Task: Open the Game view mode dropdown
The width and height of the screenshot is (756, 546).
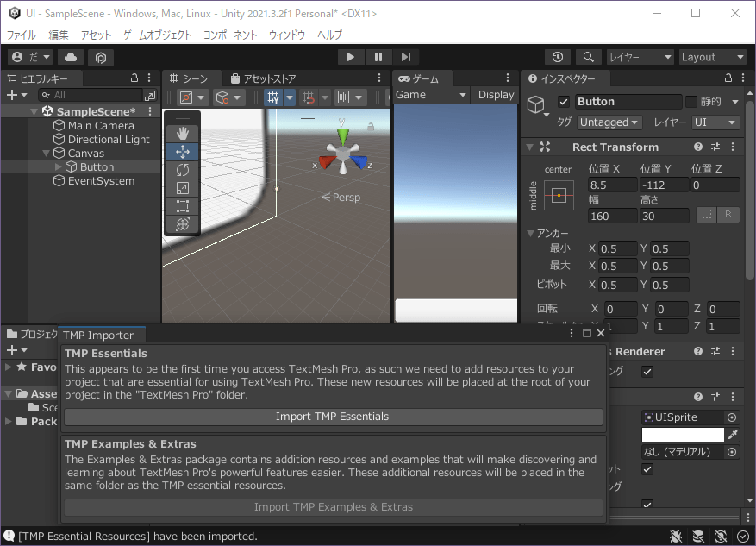Action: point(431,95)
